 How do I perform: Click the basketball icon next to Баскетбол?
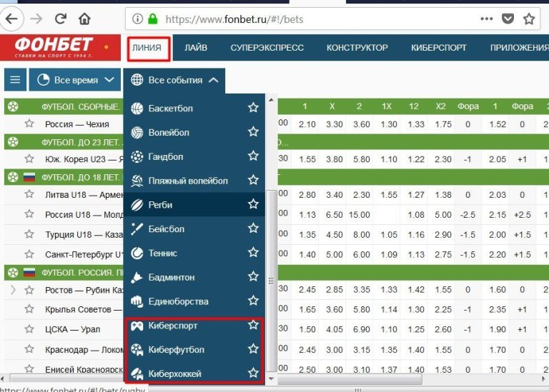coord(137,109)
